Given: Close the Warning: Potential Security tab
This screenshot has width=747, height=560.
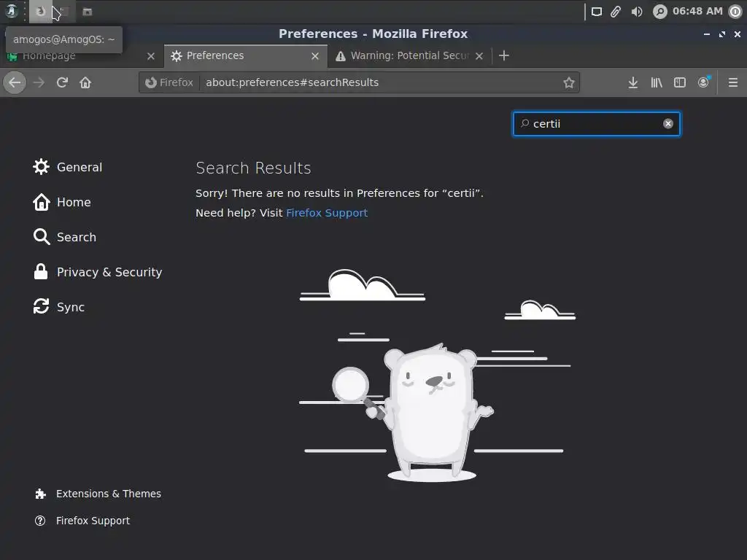Looking at the screenshot, I should pyautogui.click(x=479, y=56).
